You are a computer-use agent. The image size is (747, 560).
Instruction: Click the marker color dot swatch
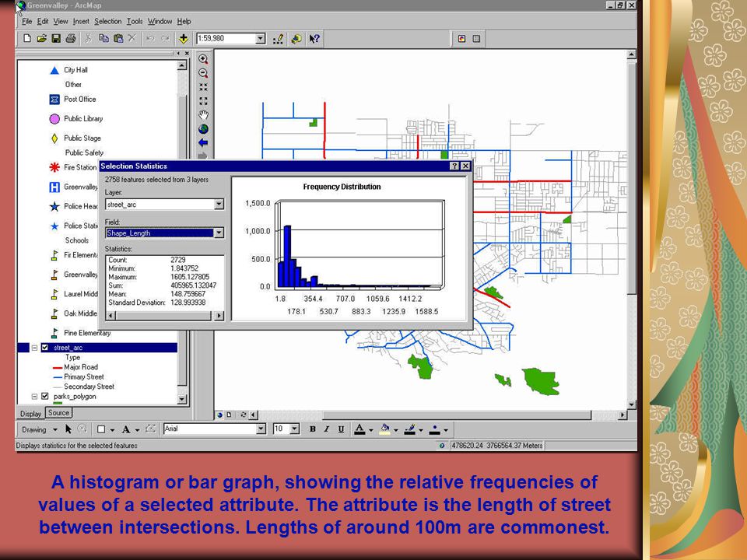pyautogui.click(x=434, y=429)
